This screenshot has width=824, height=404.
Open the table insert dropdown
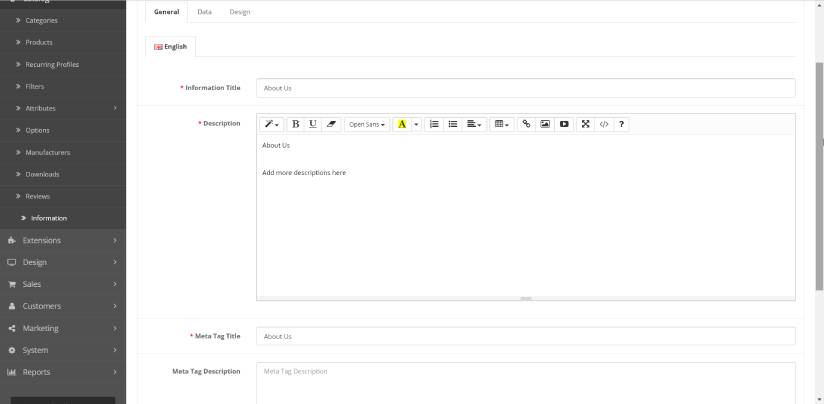click(x=502, y=124)
